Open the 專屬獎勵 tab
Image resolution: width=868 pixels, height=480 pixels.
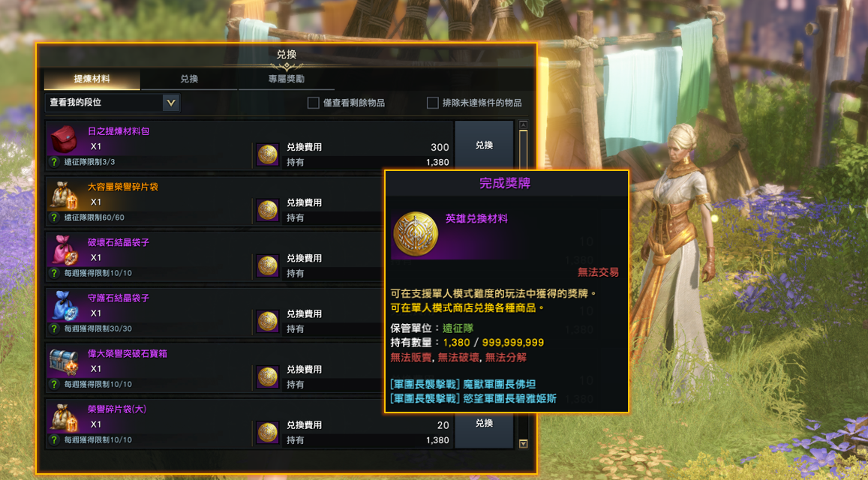coord(287,79)
